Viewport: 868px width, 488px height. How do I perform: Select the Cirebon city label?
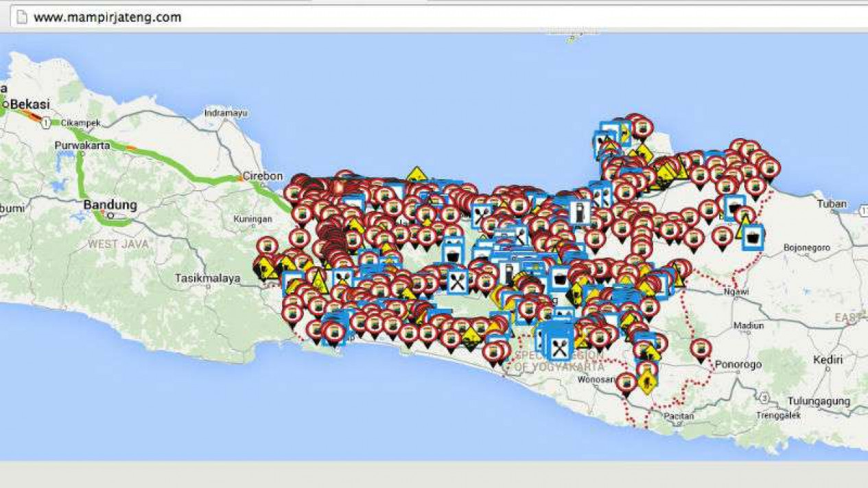[262, 176]
